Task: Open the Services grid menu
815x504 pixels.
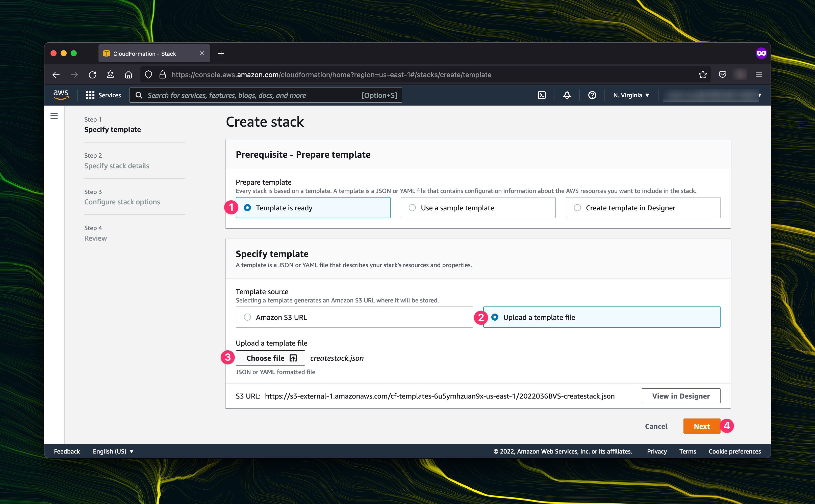Action: coord(104,95)
